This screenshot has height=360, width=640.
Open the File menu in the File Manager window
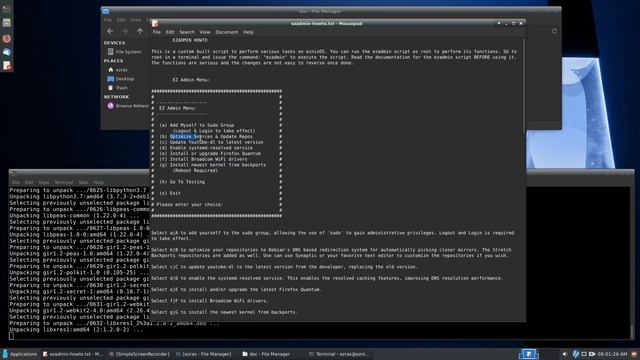tap(108, 20)
